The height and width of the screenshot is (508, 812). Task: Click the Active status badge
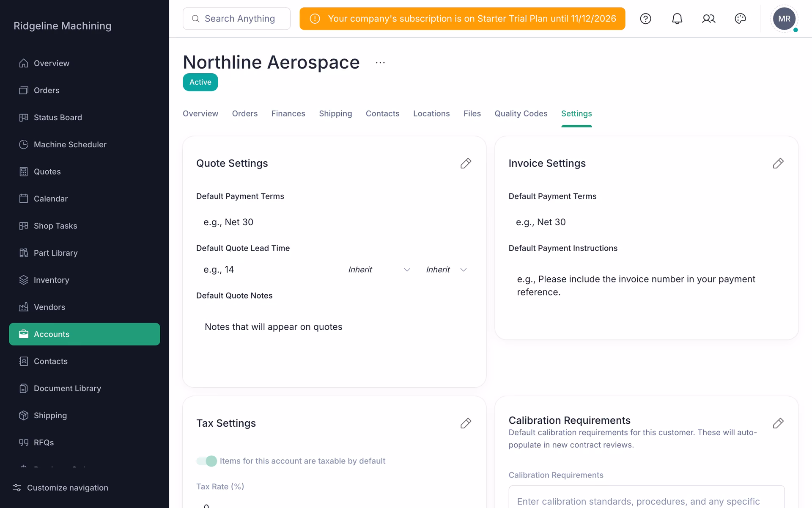pos(200,82)
